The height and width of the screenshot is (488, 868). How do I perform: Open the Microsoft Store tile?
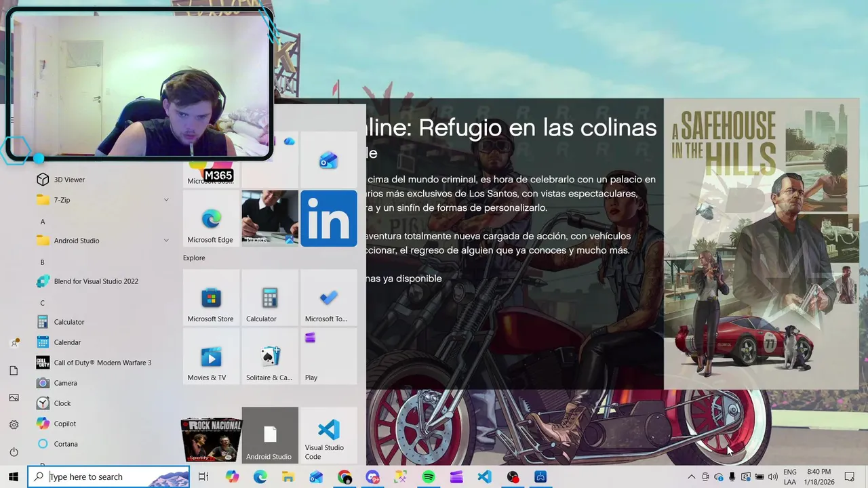(x=211, y=298)
